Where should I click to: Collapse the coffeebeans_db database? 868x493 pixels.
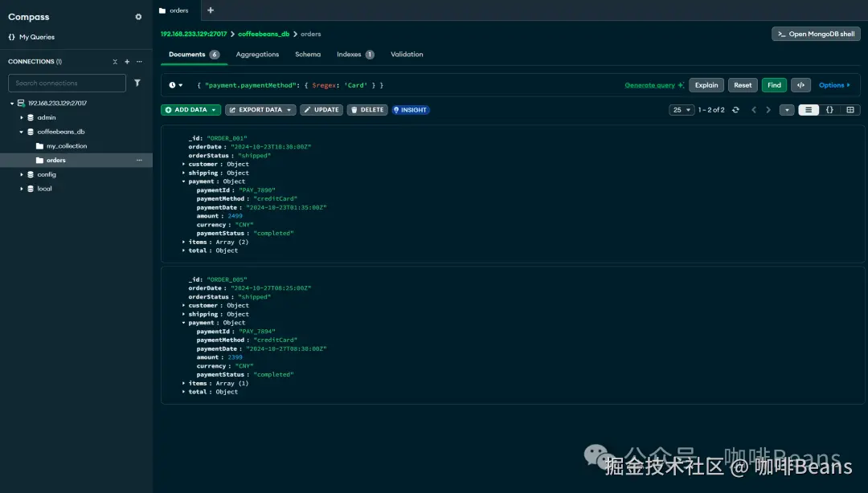click(x=22, y=132)
